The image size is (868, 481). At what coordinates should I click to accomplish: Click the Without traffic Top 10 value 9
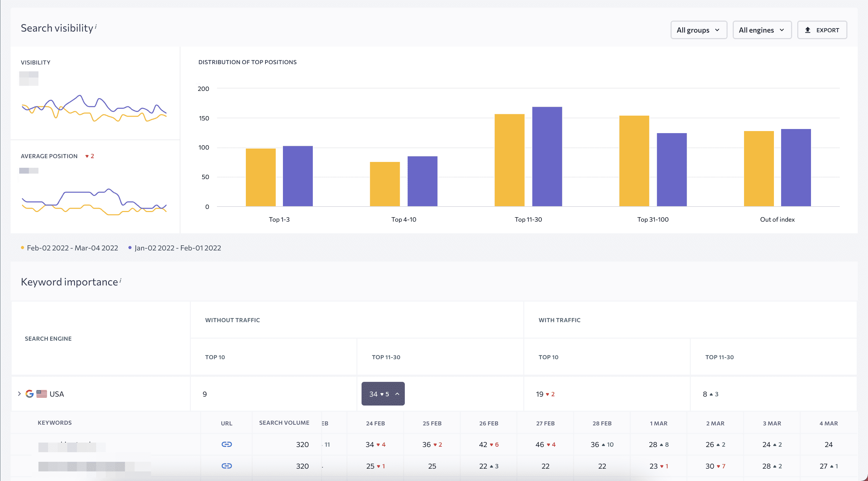click(x=205, y=394)
